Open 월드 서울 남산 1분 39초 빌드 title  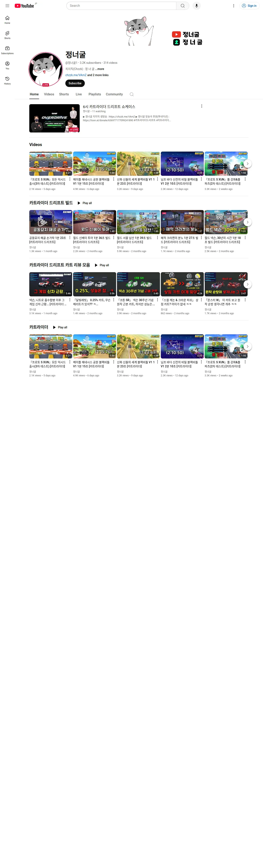click(x=135, y=240)
